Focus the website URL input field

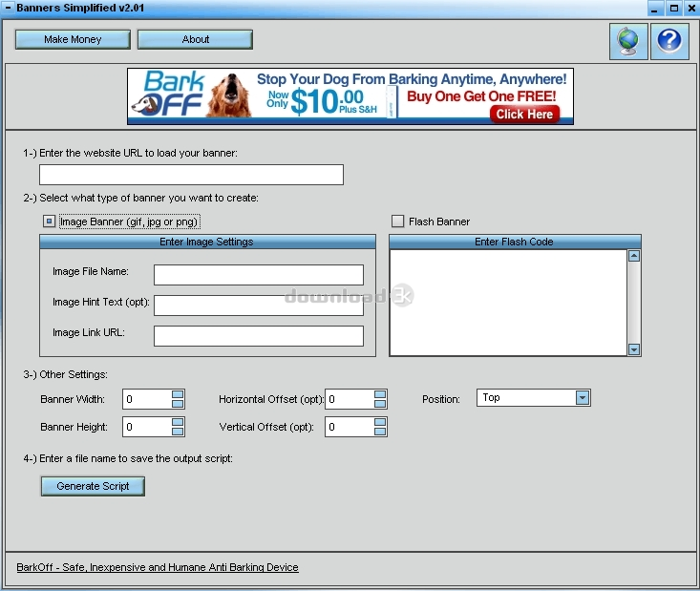click(191, 175)
